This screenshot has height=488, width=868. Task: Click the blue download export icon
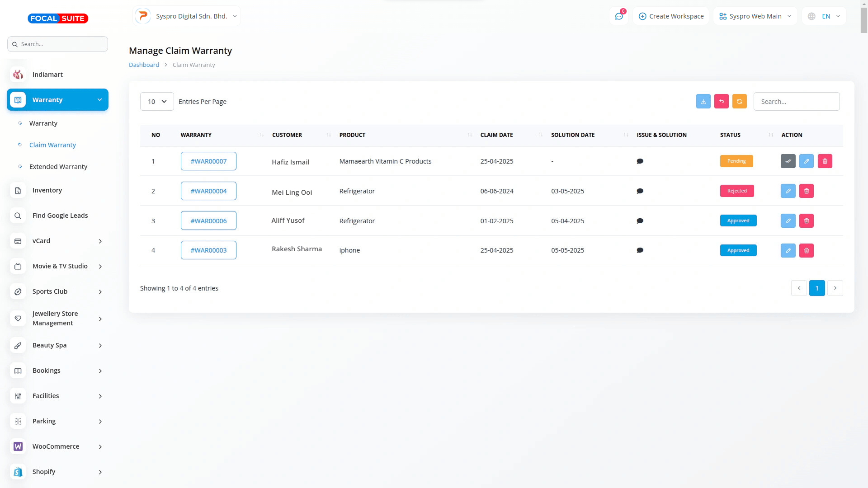703,102
